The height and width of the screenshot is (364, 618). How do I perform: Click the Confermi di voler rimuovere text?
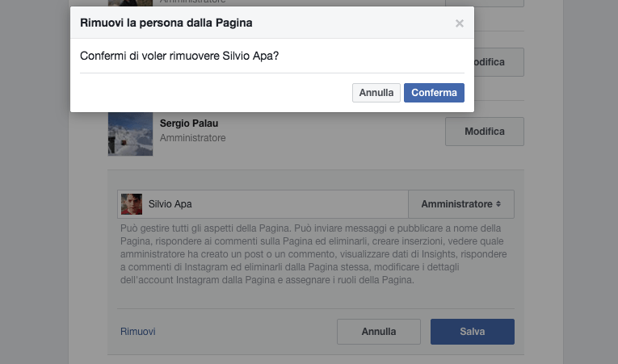179,56
